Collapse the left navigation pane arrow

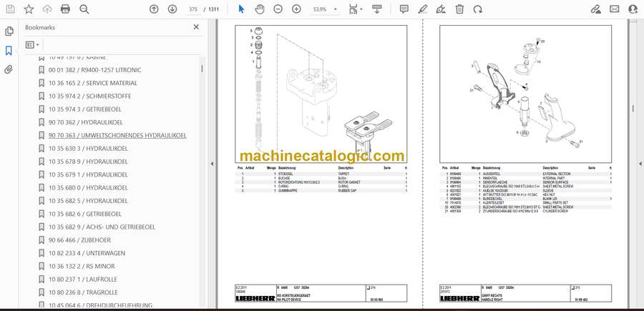[x=212, y=163]
